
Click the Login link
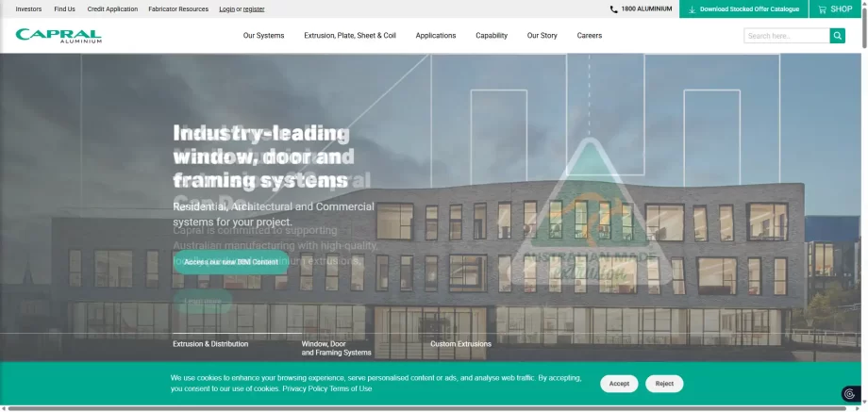coord(227,8)
